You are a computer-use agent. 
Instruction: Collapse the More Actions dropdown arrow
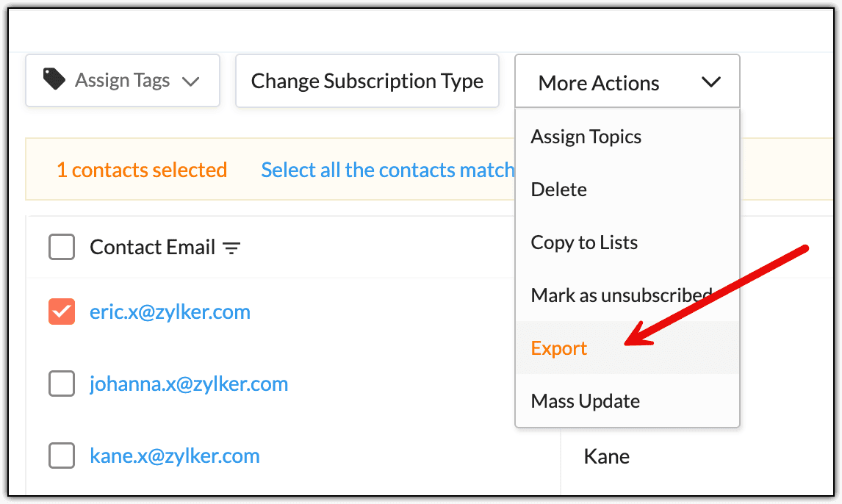[x=710, y=82]
